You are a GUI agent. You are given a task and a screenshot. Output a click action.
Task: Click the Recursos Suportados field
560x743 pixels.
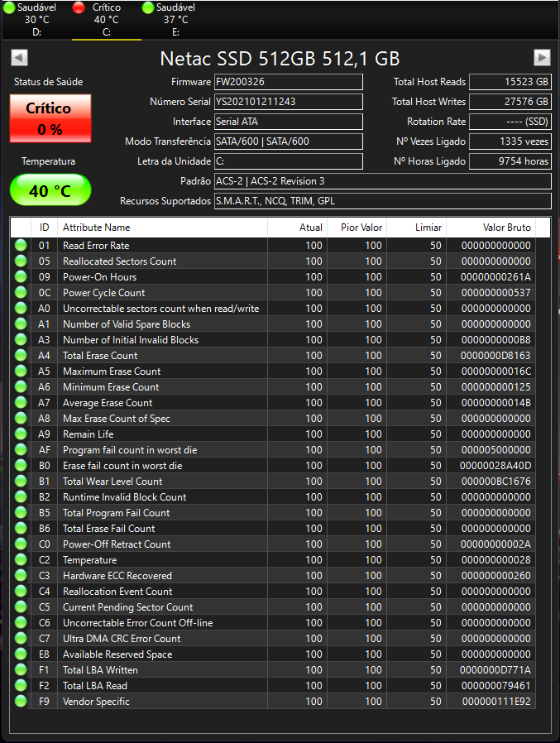[x=383, y=201]
